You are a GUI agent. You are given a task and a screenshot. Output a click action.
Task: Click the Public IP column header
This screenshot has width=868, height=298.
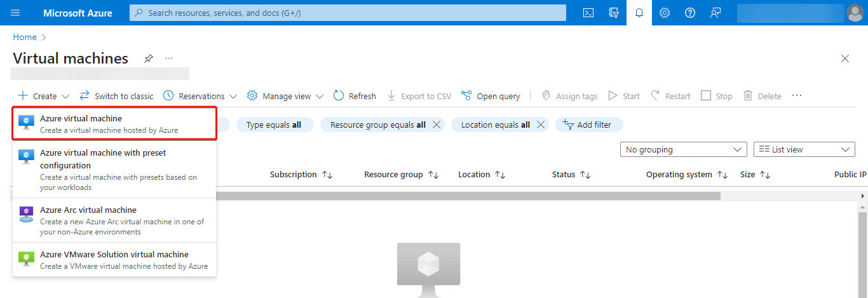pyautogui.click(x=850, y=174)
